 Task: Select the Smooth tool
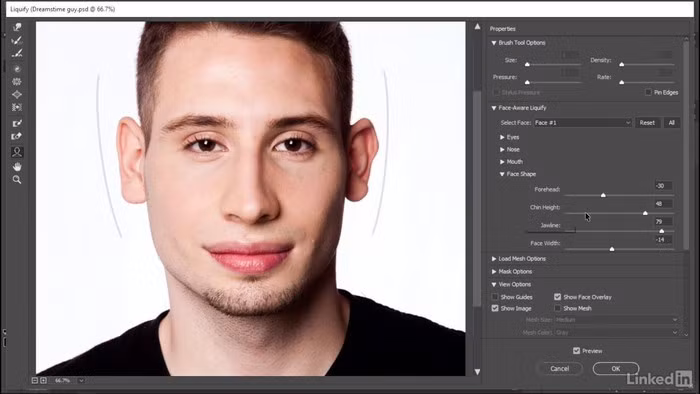pyautogui.click(x=17, y=54)
